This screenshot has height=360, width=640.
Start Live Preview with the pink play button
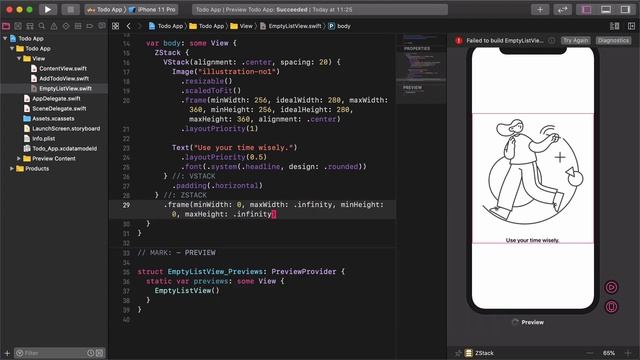click(611, 287)
